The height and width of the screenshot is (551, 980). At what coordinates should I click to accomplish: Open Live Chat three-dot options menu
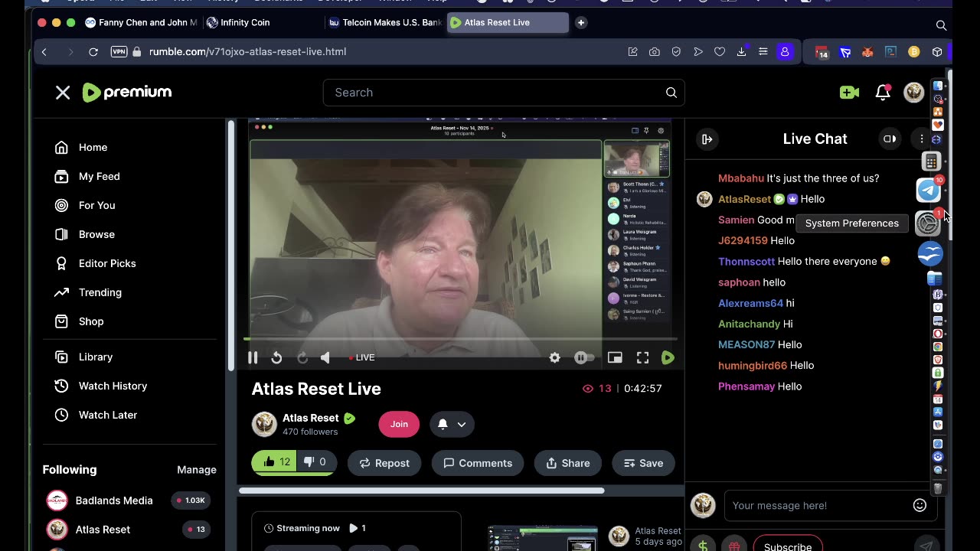[922, 139]
